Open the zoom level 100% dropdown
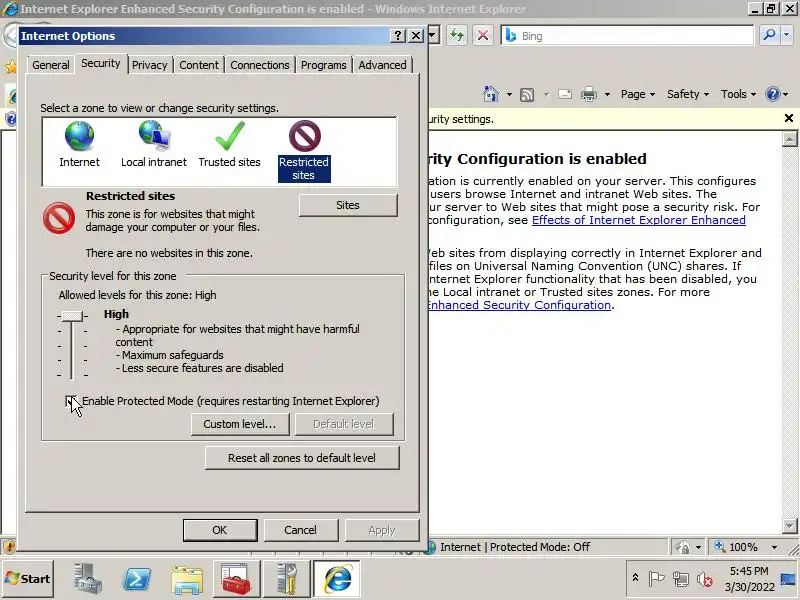The height and width of the screenshot is (600, 800). click(x=774, y=547)
